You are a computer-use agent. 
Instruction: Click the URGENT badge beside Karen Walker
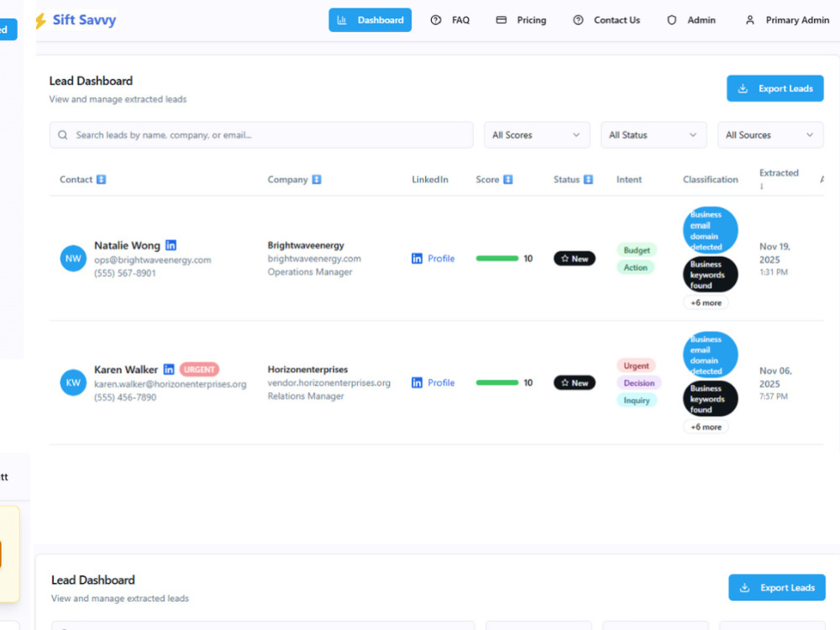[199, 370]
